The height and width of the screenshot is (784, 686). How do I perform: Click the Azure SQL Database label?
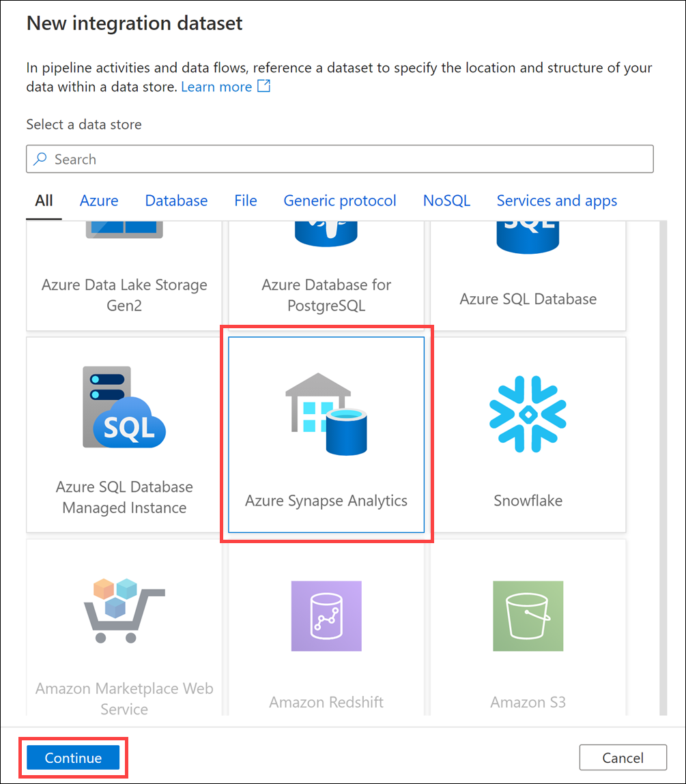[x=528, y=299]
